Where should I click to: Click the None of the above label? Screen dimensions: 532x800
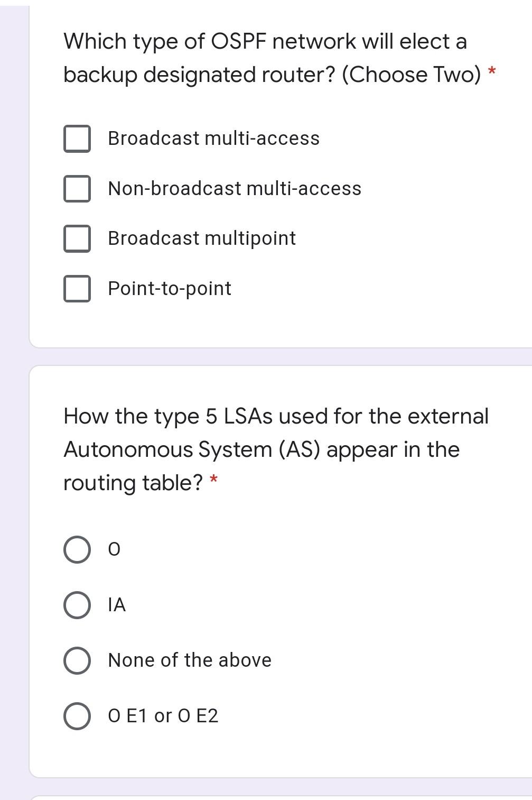[x=189, y=660]
